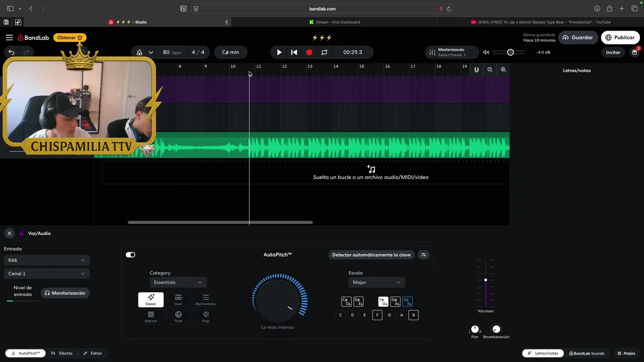Open the AutoPitch settings sliders icon
Viewport: 644px width, 362px height.
[x=424, y=255]
